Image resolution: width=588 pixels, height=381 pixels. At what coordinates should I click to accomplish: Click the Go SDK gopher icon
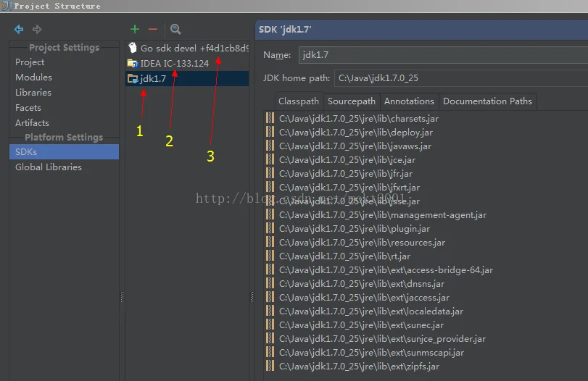[133, 48]
